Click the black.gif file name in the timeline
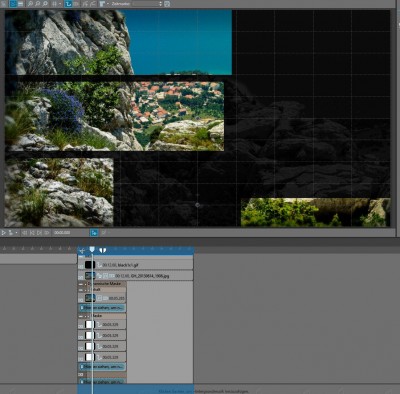400x394 pixels. [x=128, y=265]
